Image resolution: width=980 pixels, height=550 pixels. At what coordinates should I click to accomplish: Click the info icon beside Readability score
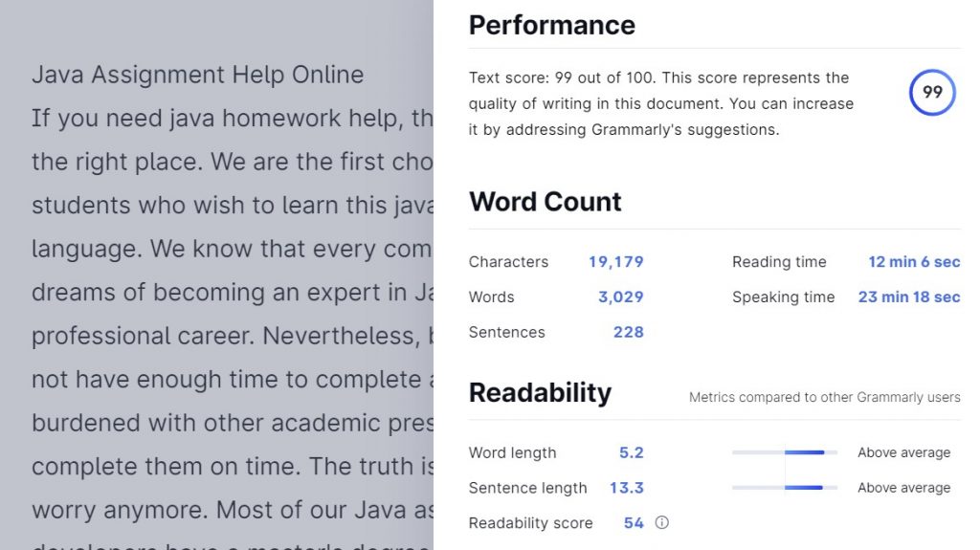pyautogui.click(x=661, y=523)
